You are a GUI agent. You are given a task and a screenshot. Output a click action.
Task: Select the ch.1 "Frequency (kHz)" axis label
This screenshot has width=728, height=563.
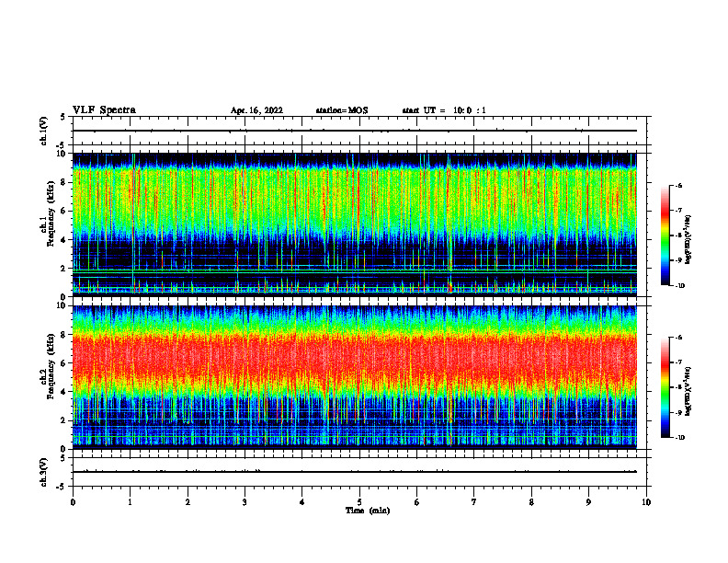pyautogui.click(x=51, y=214)
